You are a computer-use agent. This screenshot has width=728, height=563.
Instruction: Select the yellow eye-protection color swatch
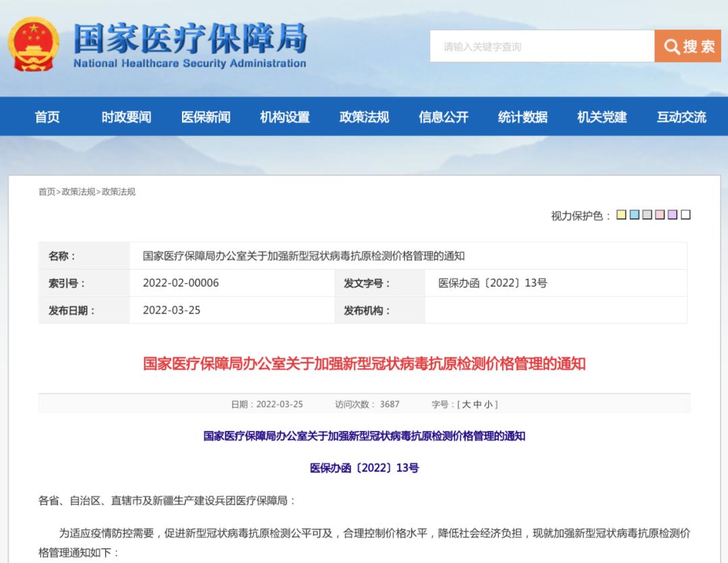coord(620,214)
